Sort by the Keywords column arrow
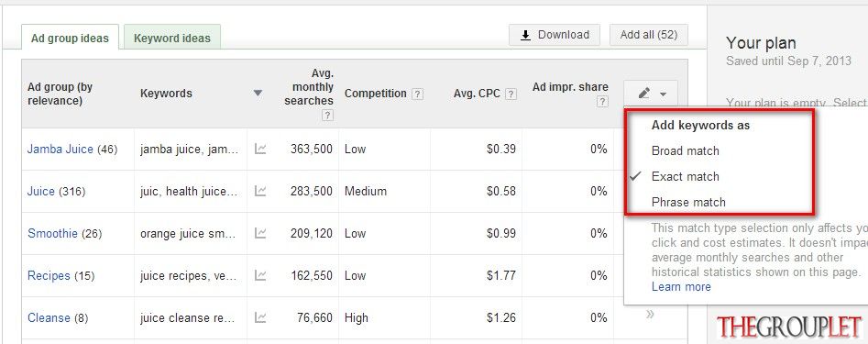868x344 pixels. pos(258,93)
